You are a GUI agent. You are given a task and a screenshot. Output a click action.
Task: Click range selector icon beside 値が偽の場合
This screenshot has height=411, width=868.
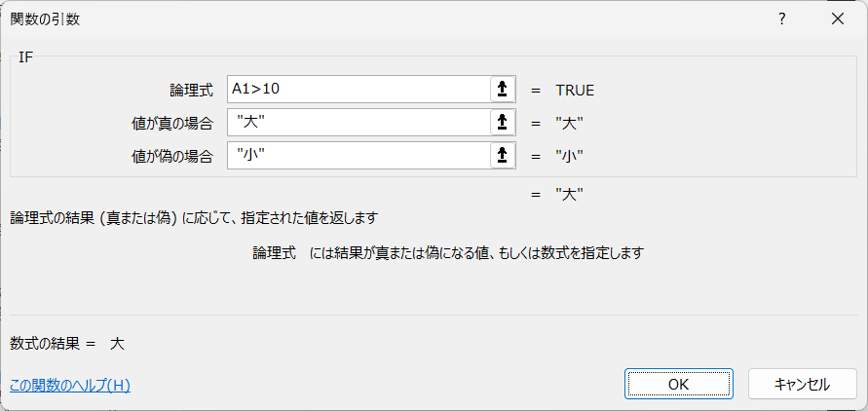tap(503, 156)
